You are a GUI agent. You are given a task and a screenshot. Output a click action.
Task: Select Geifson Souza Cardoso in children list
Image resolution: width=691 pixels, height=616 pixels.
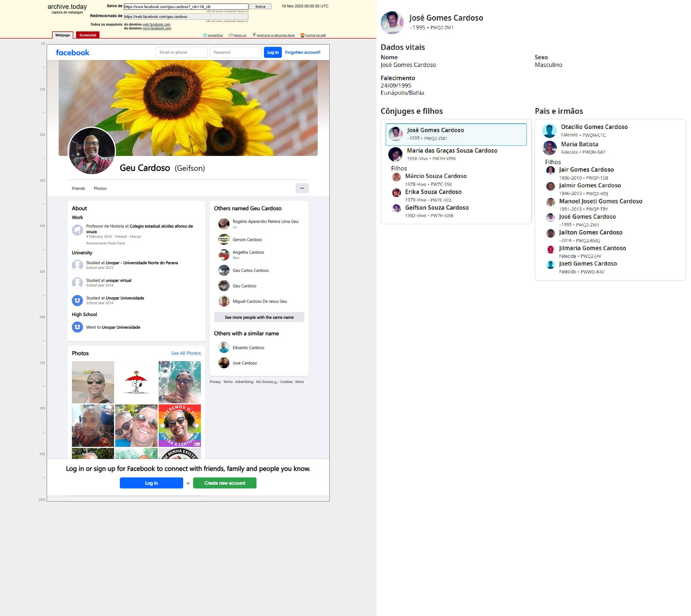437,208
